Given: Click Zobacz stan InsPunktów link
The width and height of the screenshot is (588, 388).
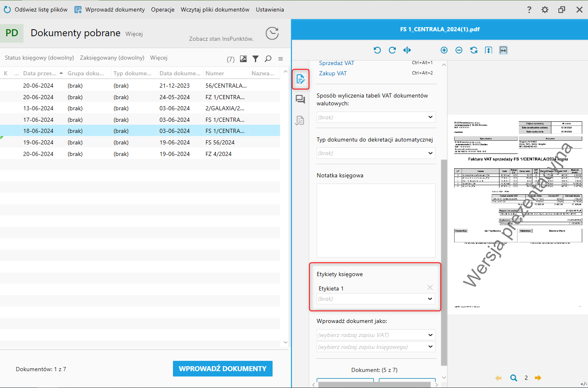Looking at the screenshot, I should pos(221,39).
